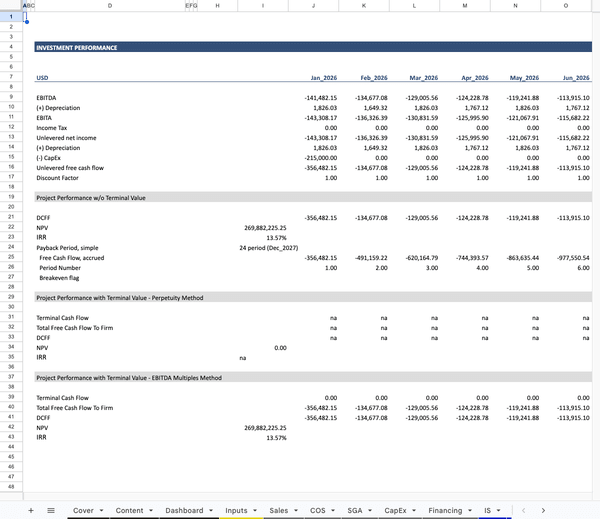Go to the Sales sheet tab
600x519 pixels.
(x=279, y=510)
